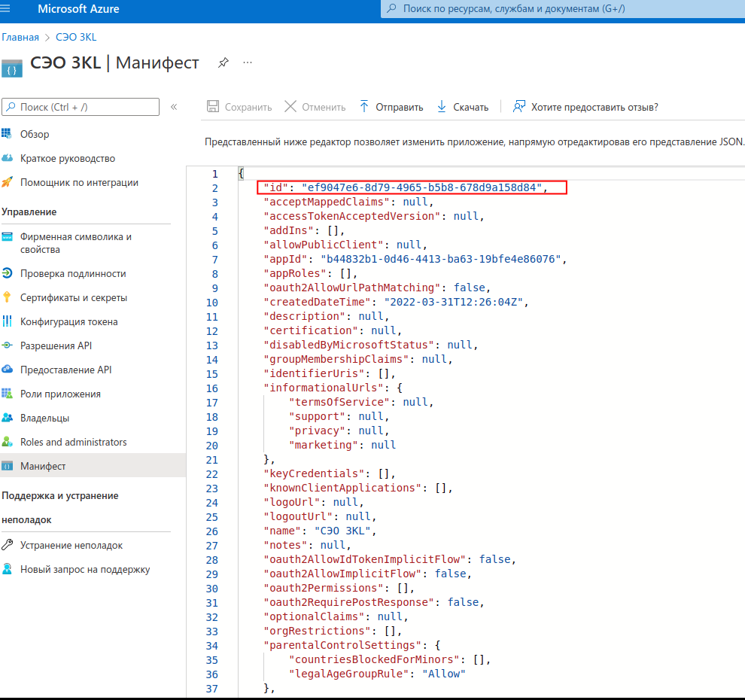
Task: Click the "parentalControlSettings" line
Action: click(352, 645)
